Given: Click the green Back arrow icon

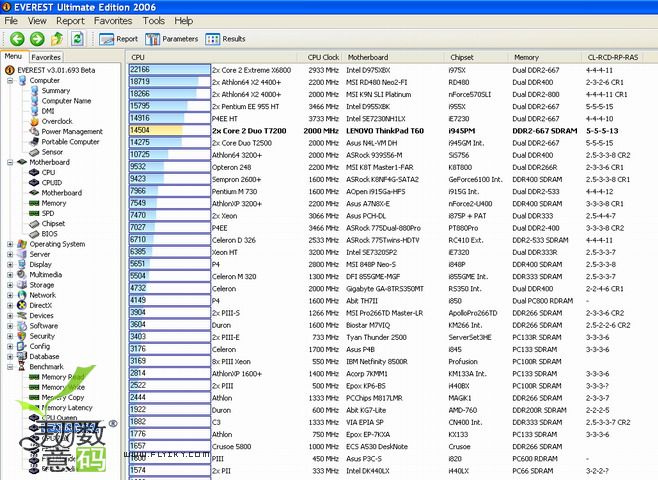Looking at the screenshot, I should click(17, 39).
